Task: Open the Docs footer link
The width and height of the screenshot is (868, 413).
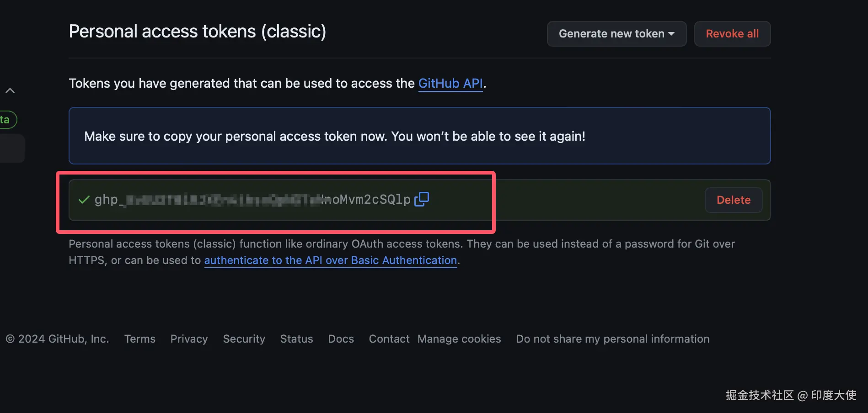Action: pyautogui.click(x=341, y=339)
